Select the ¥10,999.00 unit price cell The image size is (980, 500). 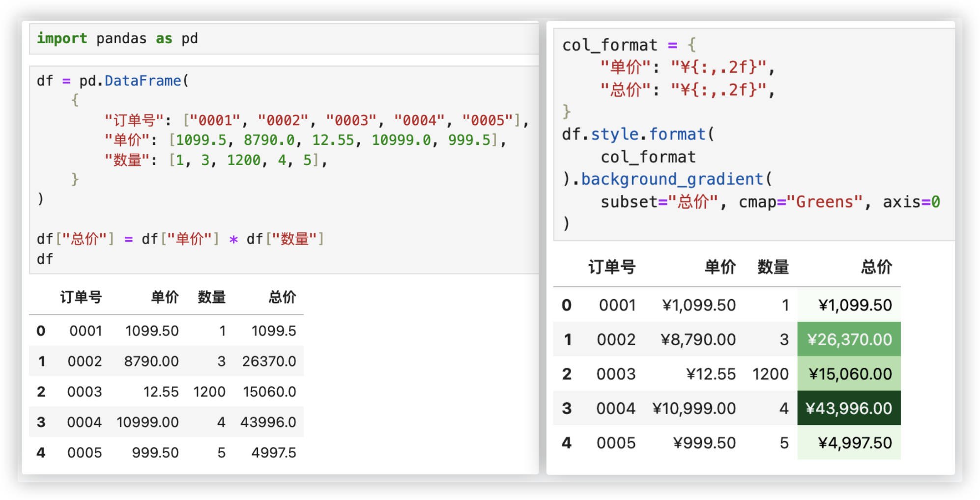(694, 409)
